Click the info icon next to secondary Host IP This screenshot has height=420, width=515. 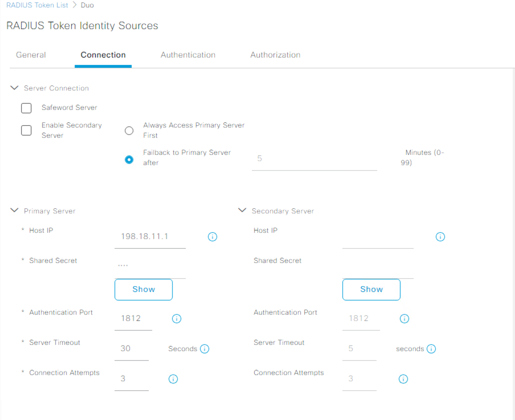click(x=440, y=237)
